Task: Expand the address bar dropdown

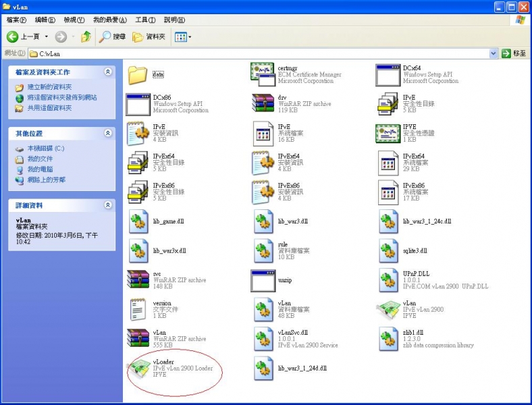Action: [494, 53]
